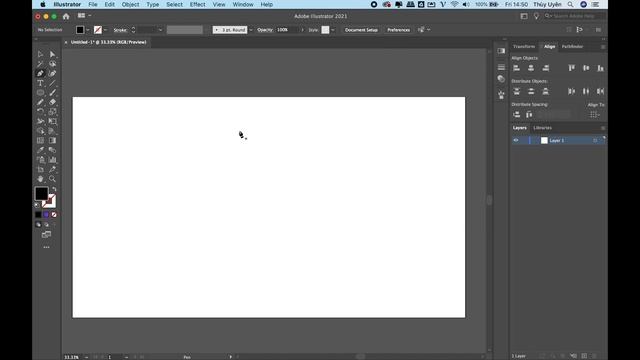
Task: Select the Blend tool
Action: [x=52, y=150]
